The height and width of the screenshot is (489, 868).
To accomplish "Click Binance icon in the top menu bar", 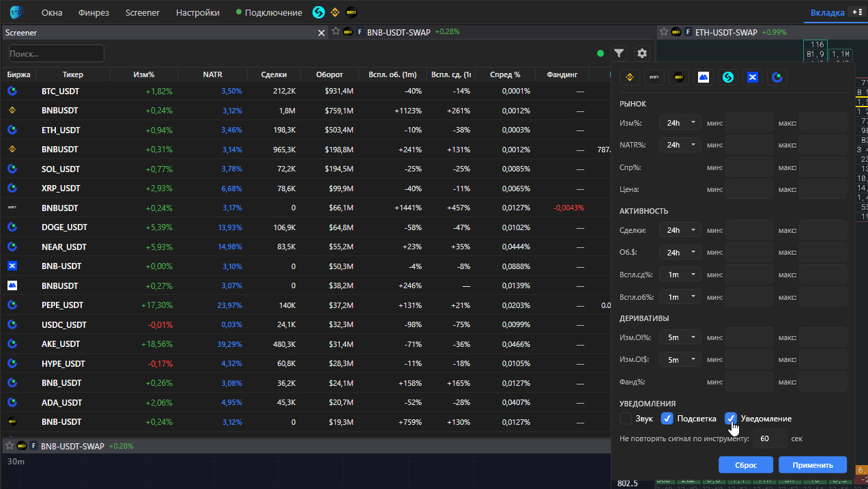I will [x=335, y=12].
